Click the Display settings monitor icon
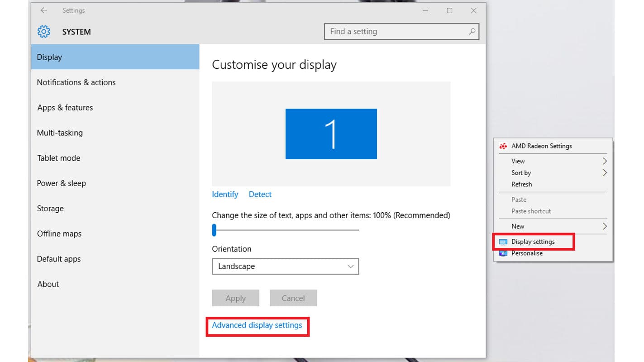644x362 pixels. [503, 242]
